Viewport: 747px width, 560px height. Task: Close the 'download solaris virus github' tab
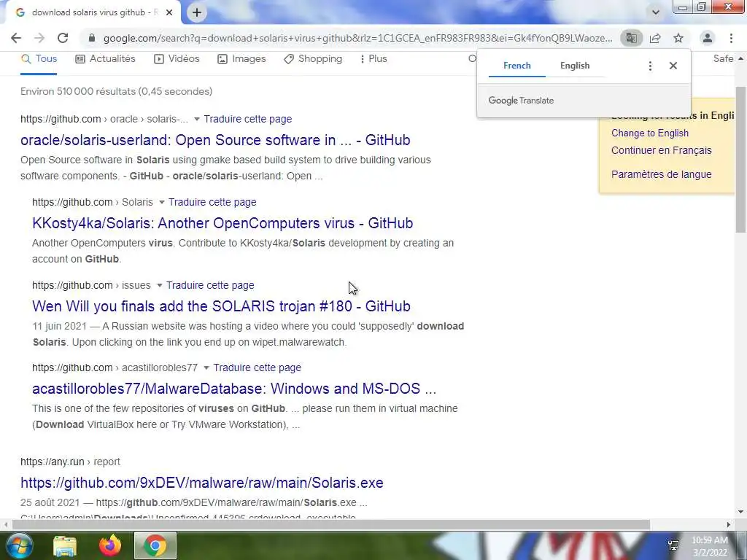[x=169, y=13]
